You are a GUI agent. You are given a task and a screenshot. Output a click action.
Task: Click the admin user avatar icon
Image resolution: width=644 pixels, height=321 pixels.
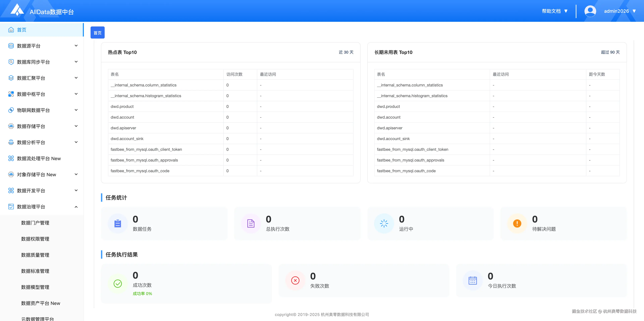tap(590, 11)
